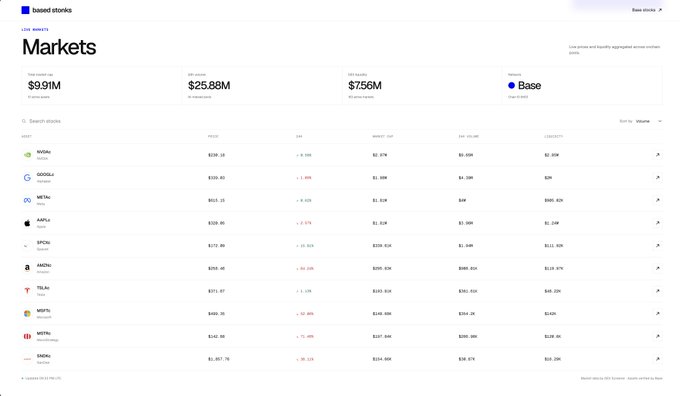Click the Base network name text

530,85
